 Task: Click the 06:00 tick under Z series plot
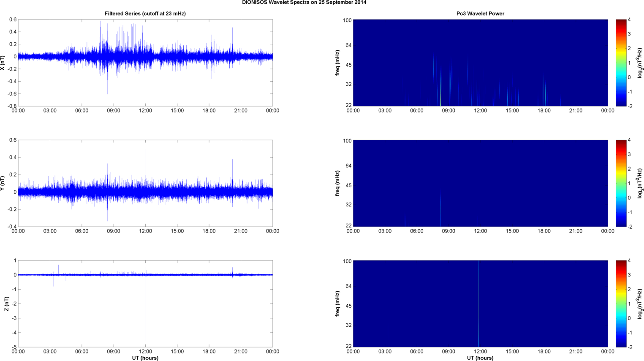[82, 352]
